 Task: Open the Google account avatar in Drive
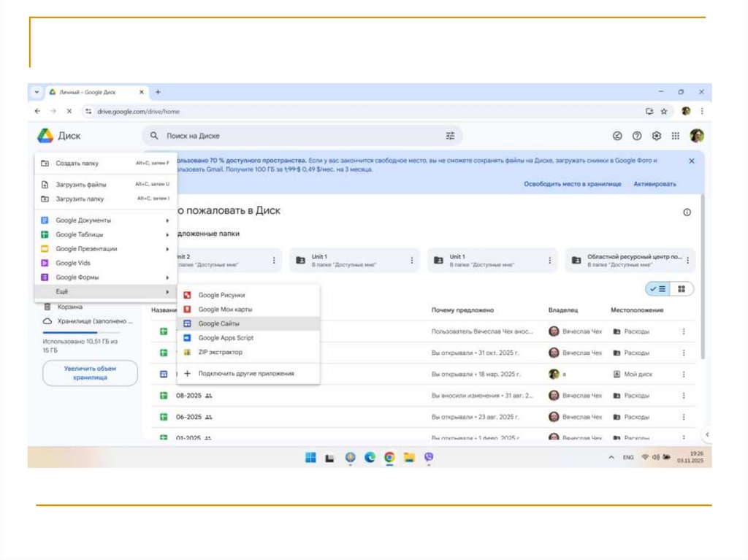point(696,136)
